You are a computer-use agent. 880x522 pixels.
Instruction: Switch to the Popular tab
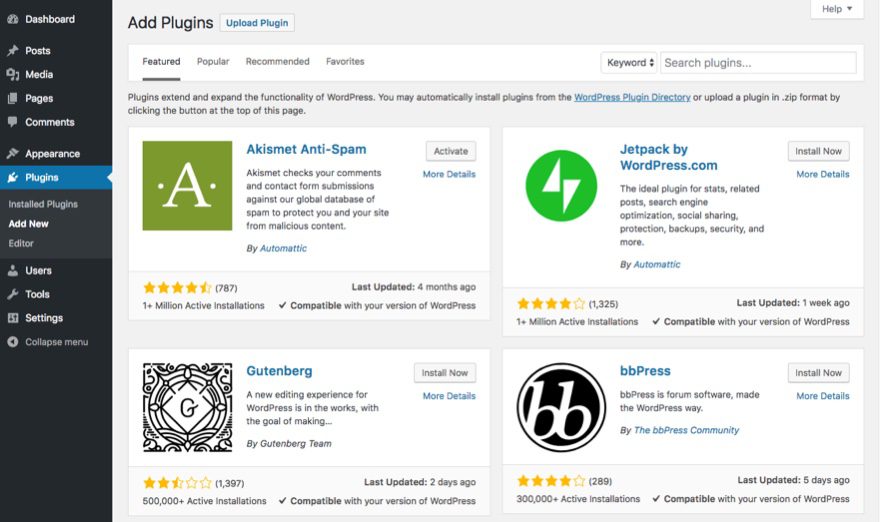(x=213, y=62)
